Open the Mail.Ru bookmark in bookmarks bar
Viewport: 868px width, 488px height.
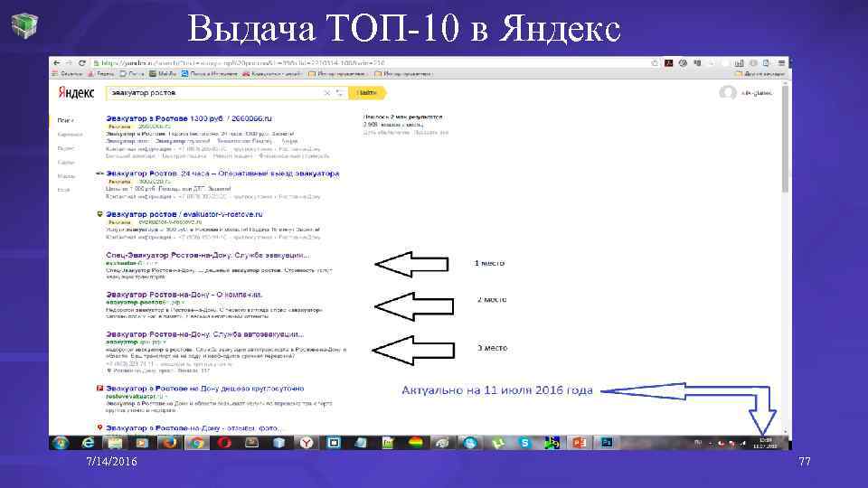(x=163, y=73)
